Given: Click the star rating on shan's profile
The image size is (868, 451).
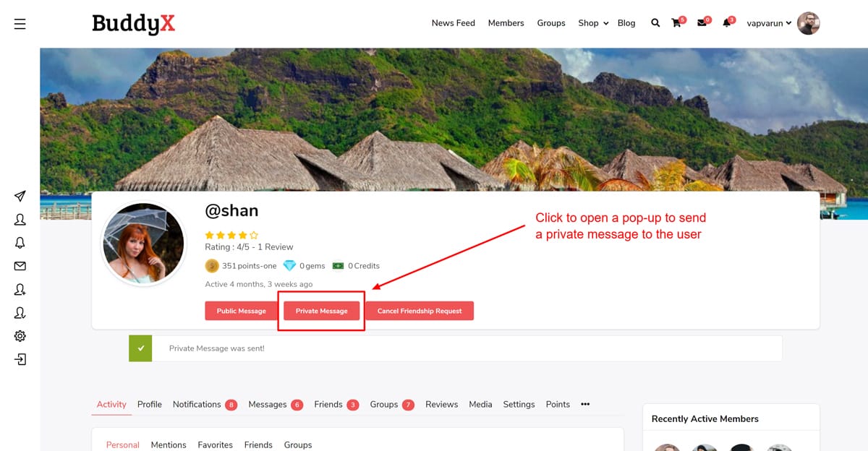Looking at the screenshot, I should [x=231, y=235].
